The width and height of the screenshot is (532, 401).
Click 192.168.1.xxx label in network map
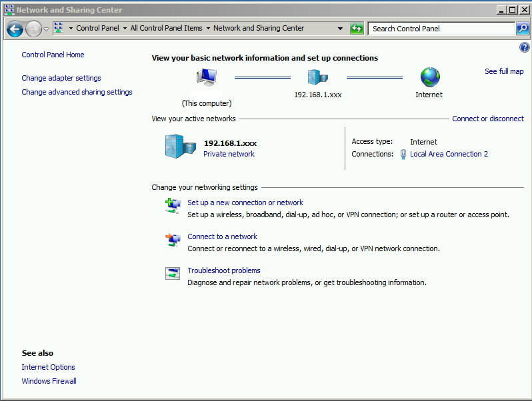[x=318, y=95]
